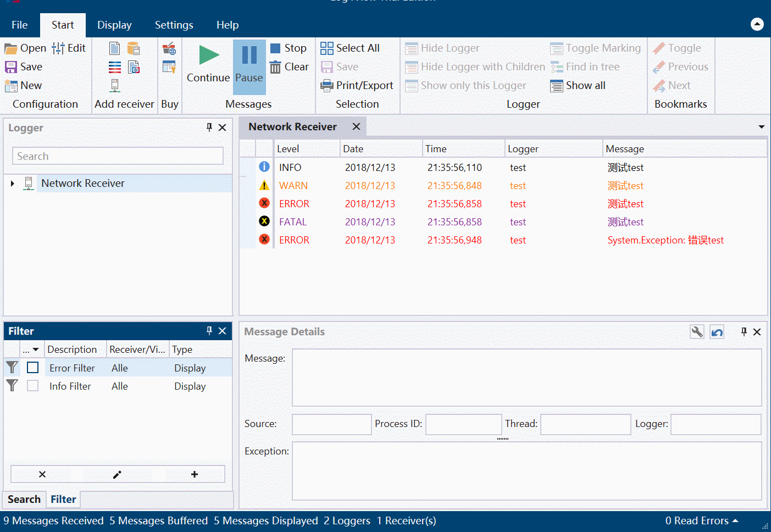Click the Source field

point(332,424)
